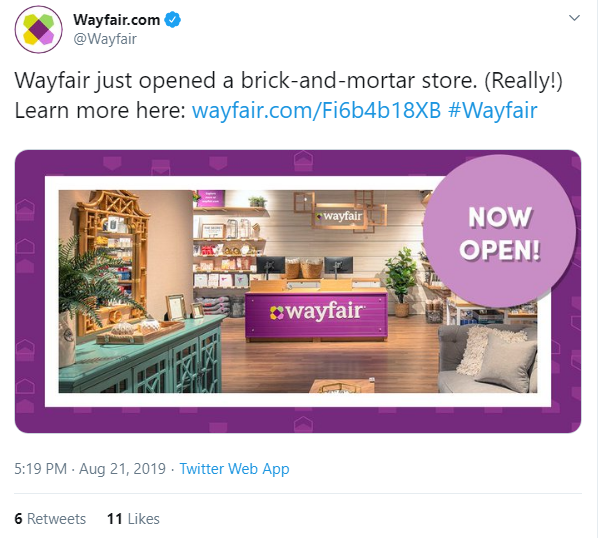Open the wayfair.com/Fi6b4b18XB link
The height and width of the screenshot is (538, 608).
(x=316, y=110)
